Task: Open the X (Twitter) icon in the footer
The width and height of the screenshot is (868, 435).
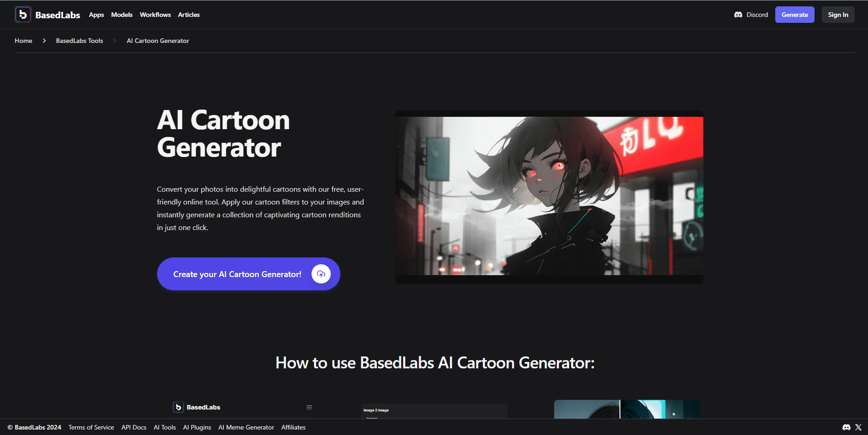Action: click(x=858, y=427)
